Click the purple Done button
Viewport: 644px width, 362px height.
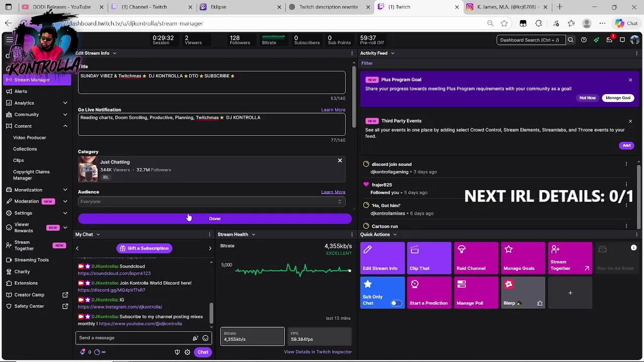pos(215,219)
